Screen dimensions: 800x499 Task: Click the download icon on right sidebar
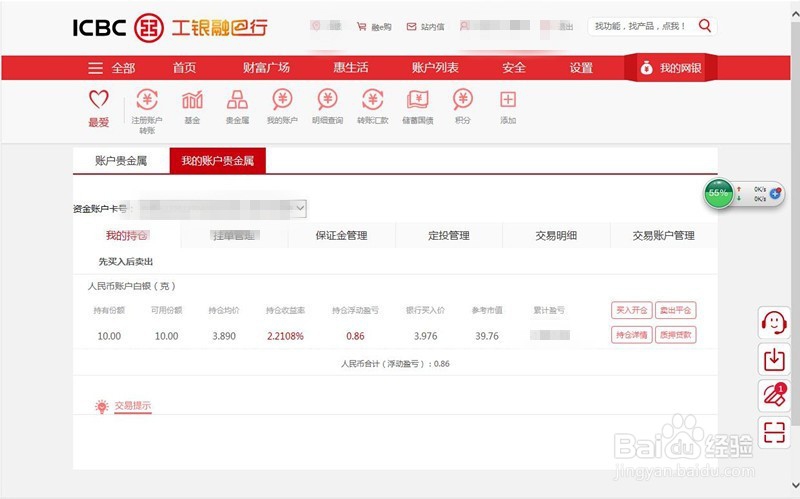(774, 359)
